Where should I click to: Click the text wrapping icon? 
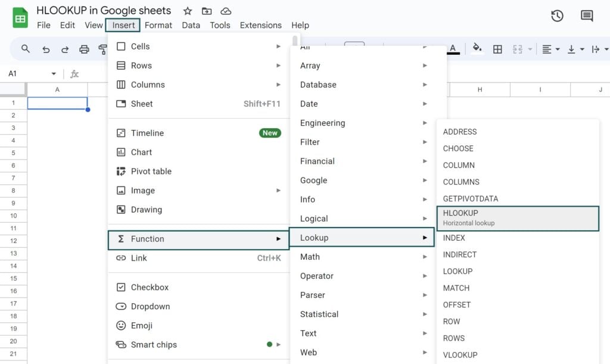pyautogui.click(x=595, y=49)
